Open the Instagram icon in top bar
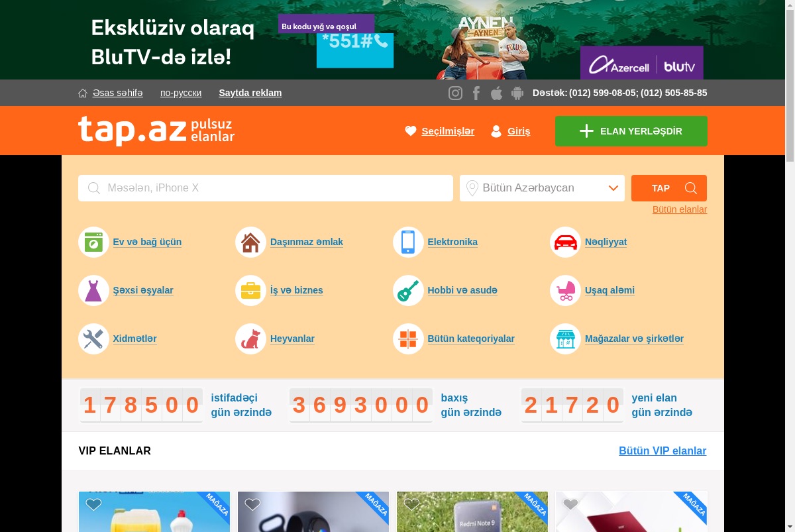 [x=455, y=93]
